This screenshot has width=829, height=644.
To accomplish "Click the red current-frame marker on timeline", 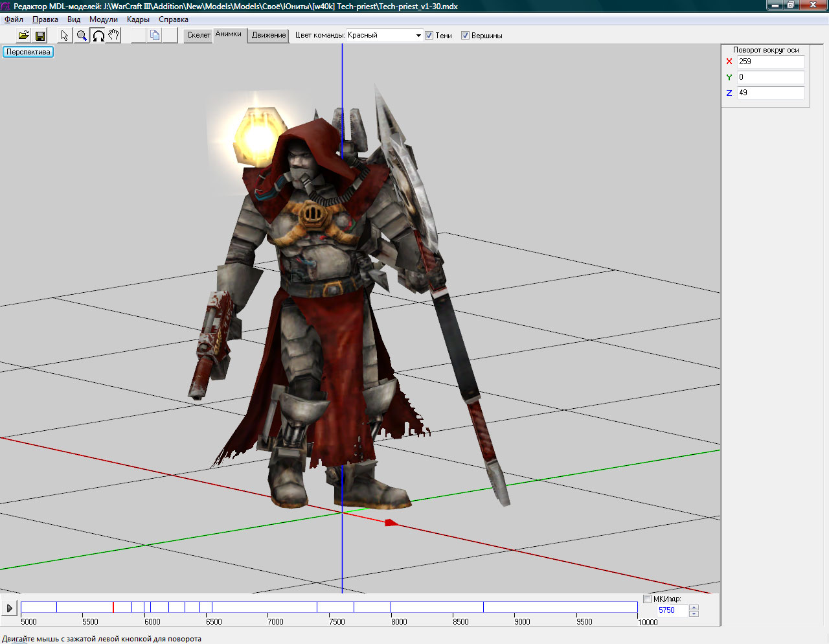I will (113, 607).
